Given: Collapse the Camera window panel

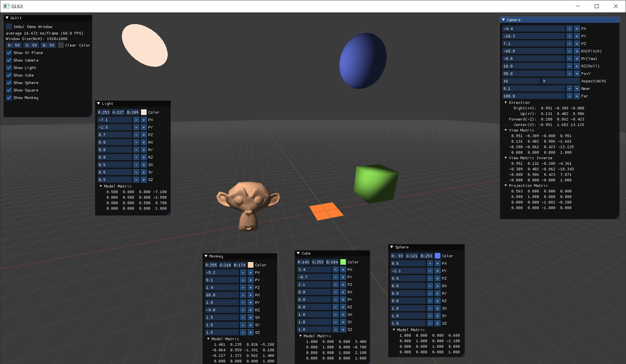Looking at the screenshot, I should [504, 20].
